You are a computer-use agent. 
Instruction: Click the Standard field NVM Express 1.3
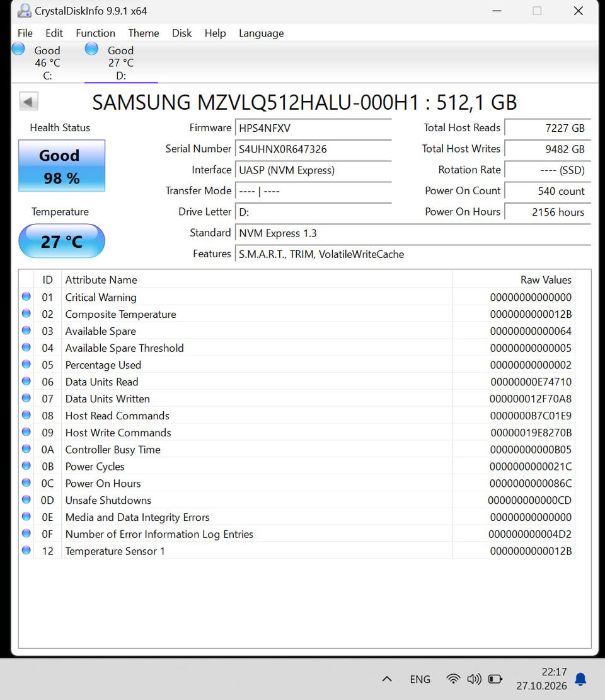coord(413,233)
